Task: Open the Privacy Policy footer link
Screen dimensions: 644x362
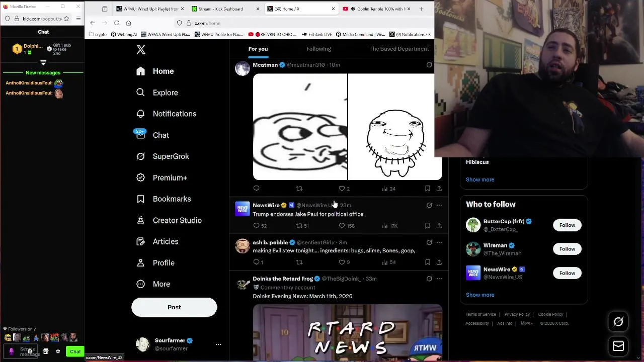Action: pos(517,314)
